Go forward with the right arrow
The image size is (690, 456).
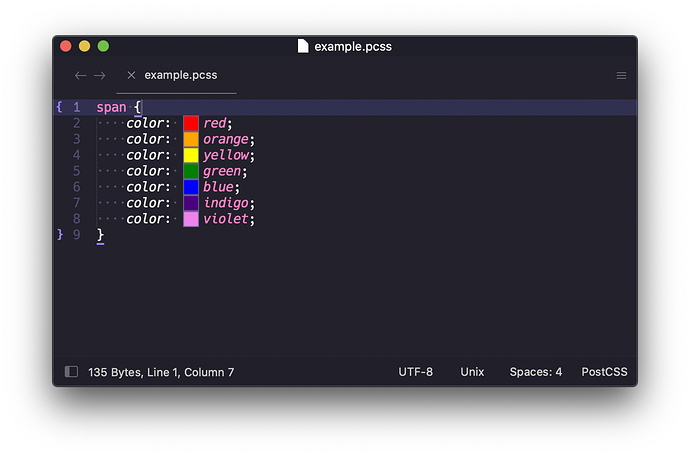(99, 76)
